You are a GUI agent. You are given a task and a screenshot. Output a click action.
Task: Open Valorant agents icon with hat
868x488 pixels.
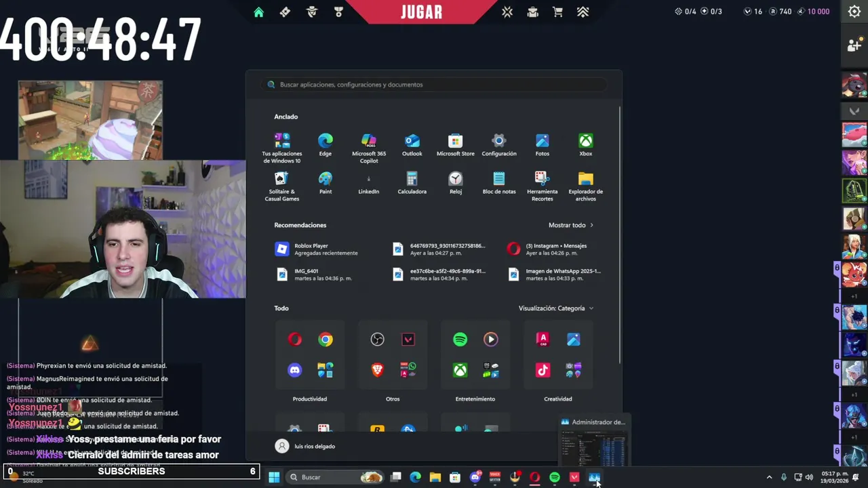pyautogui.click(x=312, y=12)
